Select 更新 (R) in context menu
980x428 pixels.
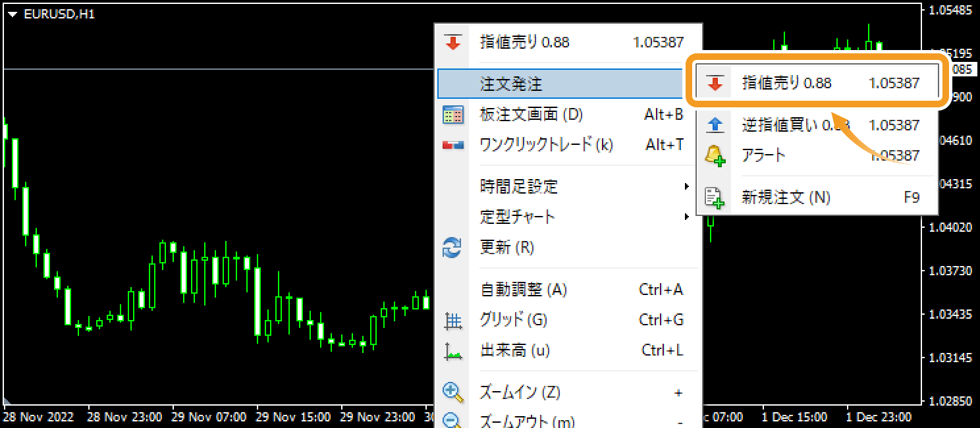(568, 248)
